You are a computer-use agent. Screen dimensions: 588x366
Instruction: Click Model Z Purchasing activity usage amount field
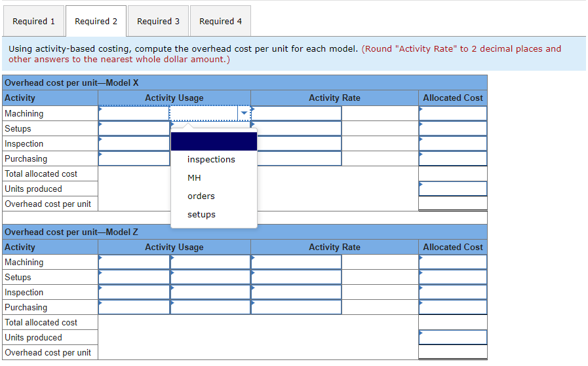[x=134, y=307]
